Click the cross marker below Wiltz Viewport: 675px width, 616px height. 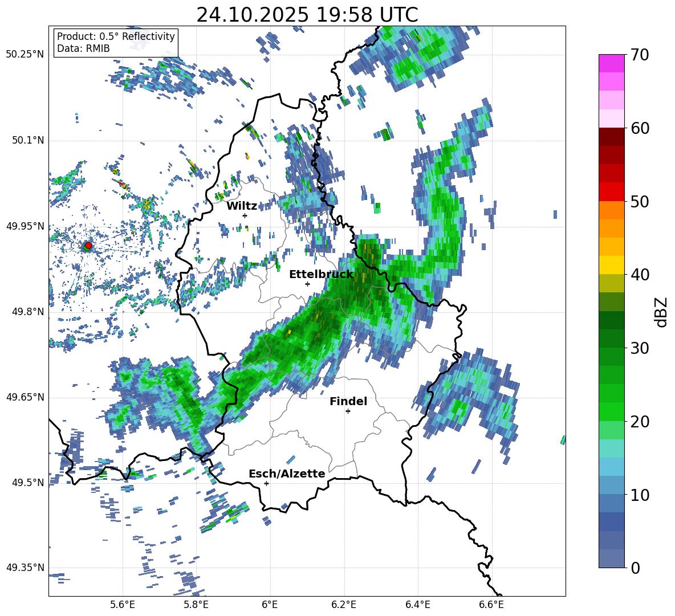click(245, 215)
